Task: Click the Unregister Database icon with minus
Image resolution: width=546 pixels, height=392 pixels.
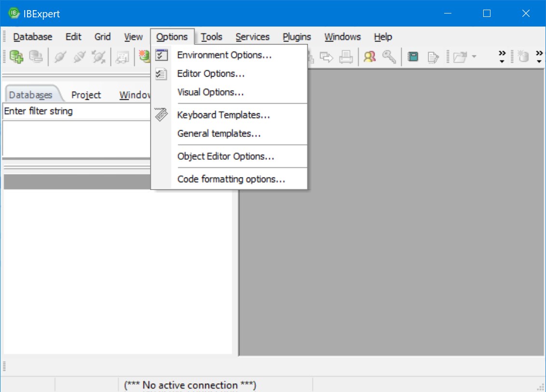Action: tap(36, 57)
